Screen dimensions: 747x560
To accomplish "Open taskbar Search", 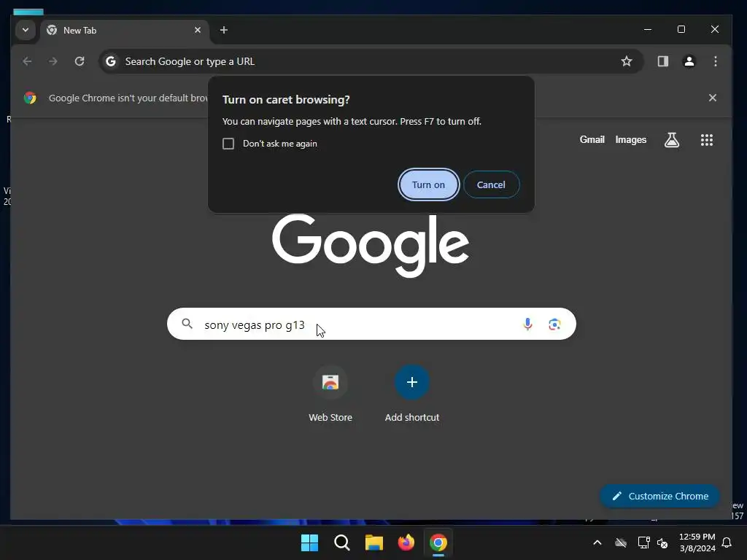I will 341,542.
